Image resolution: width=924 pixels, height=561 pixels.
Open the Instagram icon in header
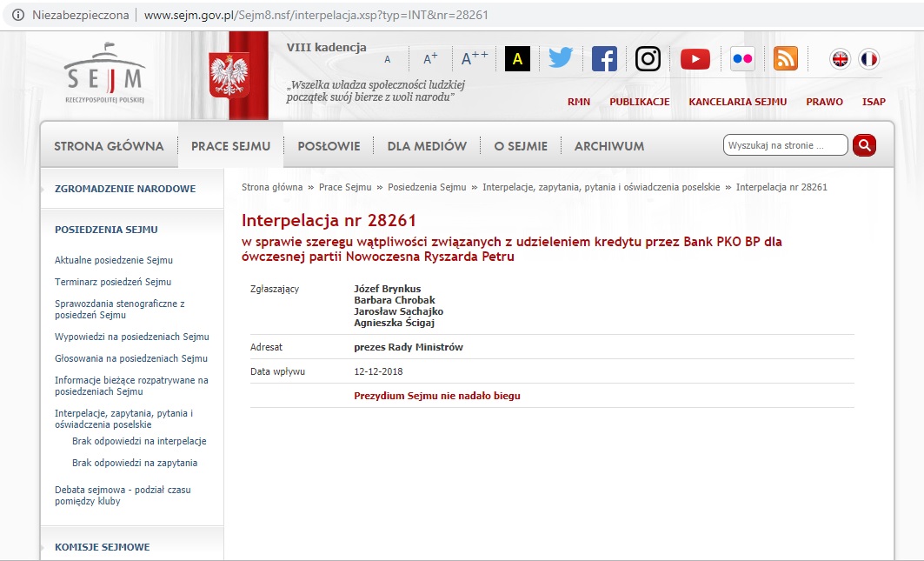(648, 58)
